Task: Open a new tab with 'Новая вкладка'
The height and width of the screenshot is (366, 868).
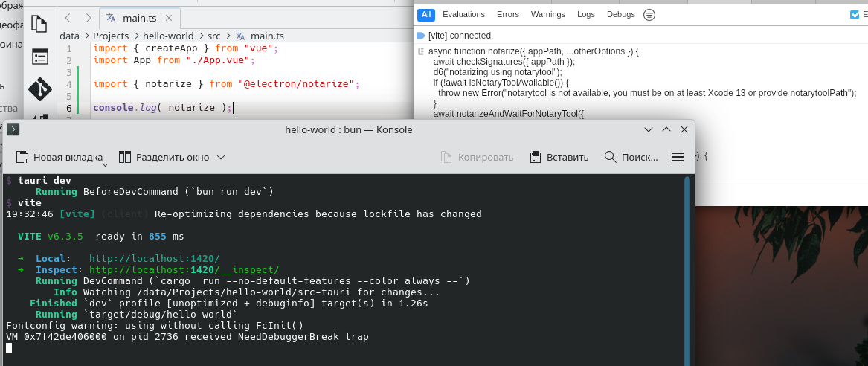Action: point(60,157)
